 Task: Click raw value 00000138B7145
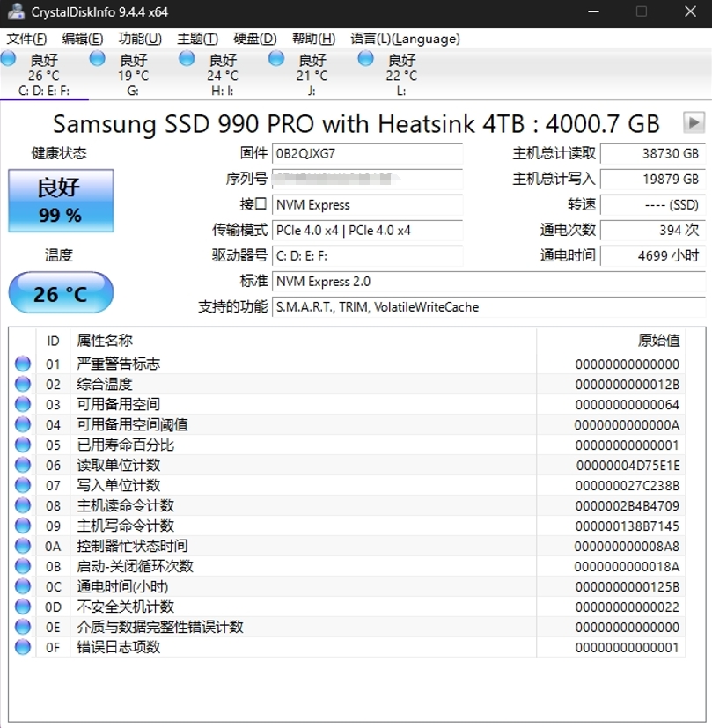coord(628,526)
